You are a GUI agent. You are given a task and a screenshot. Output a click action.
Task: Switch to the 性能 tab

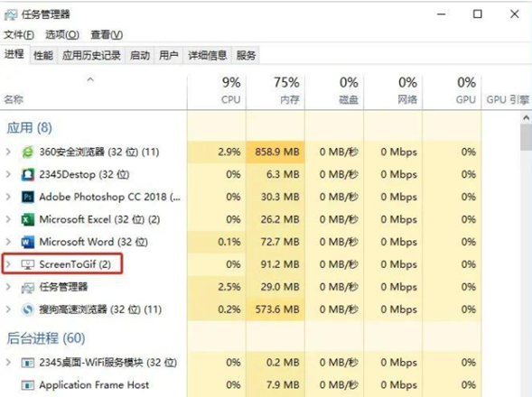[43, 55]
